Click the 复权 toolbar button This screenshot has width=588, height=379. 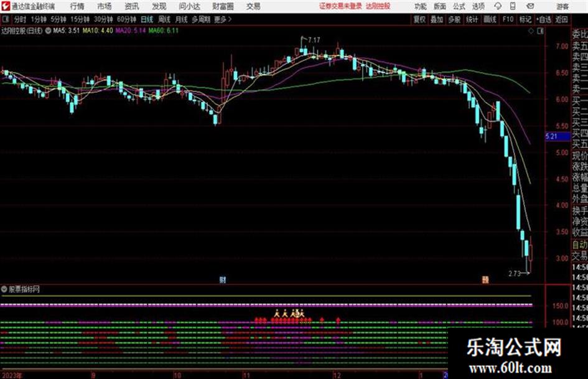click(x=419, y=19)
